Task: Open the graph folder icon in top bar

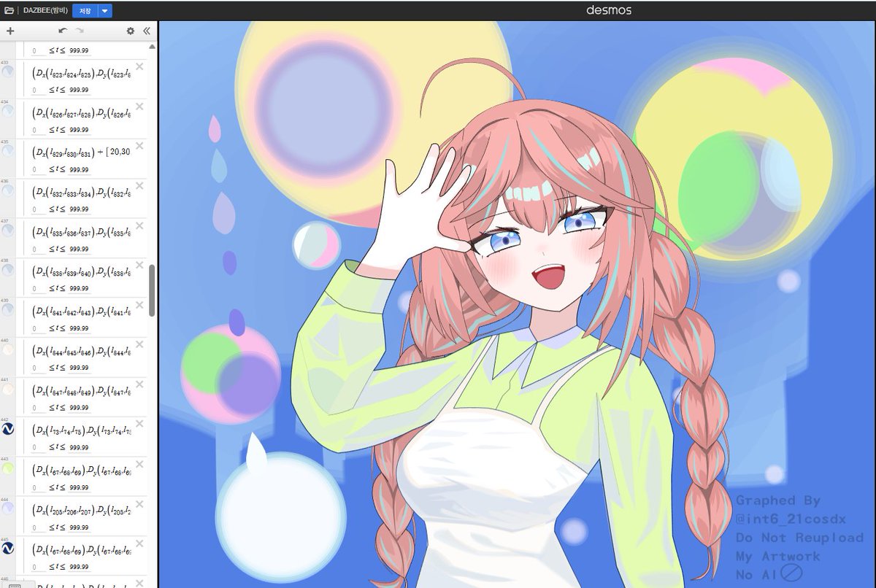Action: 9,10
